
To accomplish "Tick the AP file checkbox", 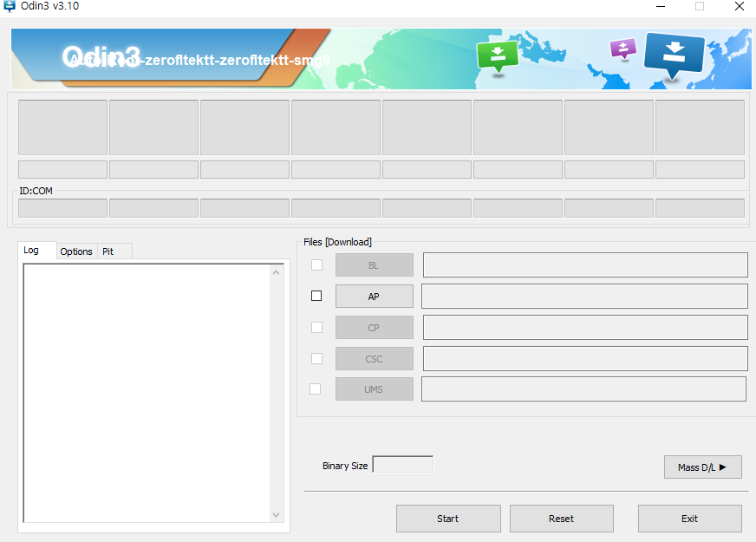I will click(x=316, y=296).
